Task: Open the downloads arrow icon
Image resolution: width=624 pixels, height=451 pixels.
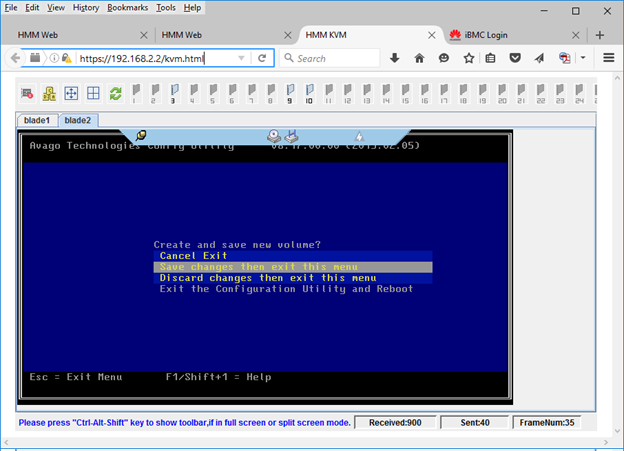Action: [394, 58]
